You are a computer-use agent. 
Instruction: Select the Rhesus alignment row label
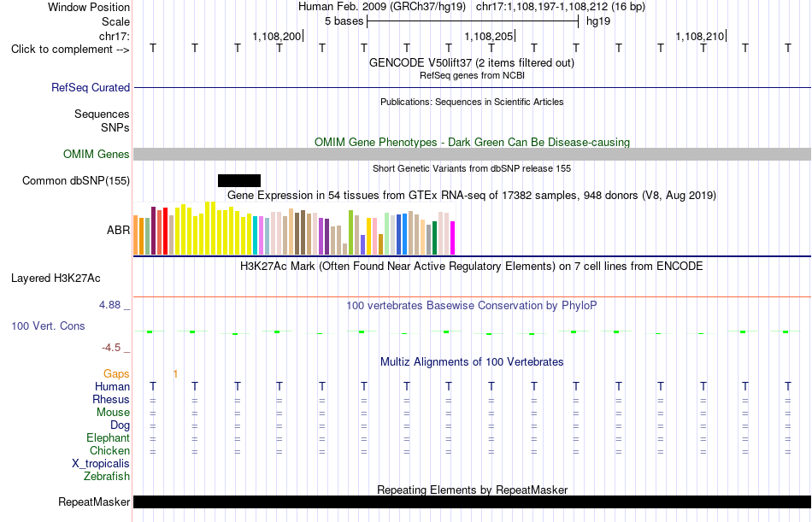coord(111,399)
